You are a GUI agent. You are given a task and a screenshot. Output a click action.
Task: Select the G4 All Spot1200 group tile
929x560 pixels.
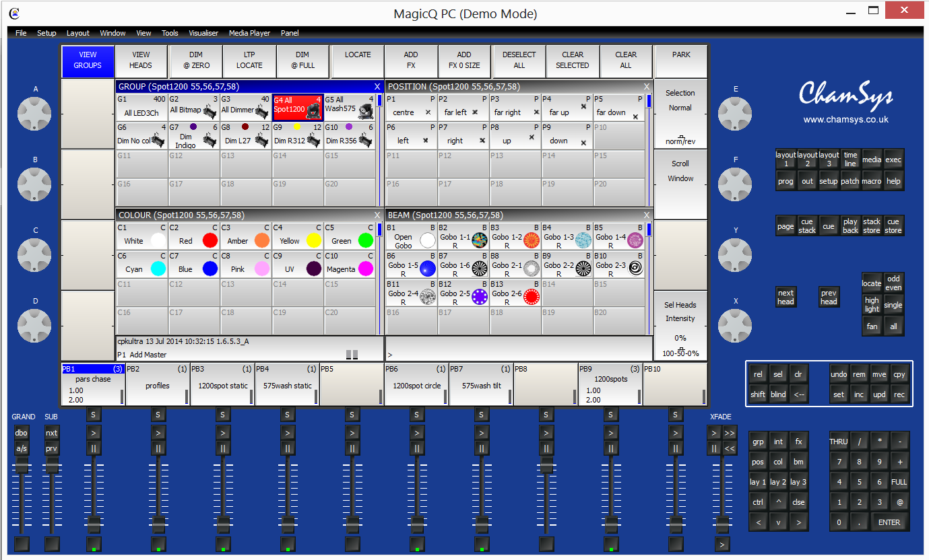pyautogui.click(x=298, y=108)
